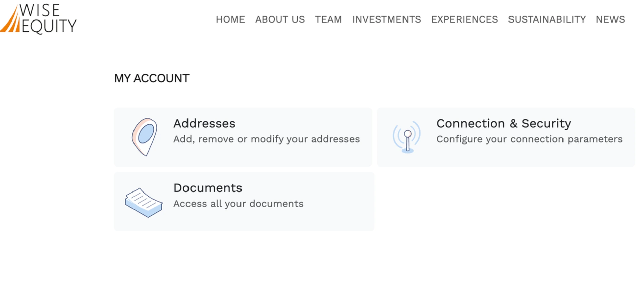Open the Addresses card title
Screen dimensions: 644x299
click(204, 123)
